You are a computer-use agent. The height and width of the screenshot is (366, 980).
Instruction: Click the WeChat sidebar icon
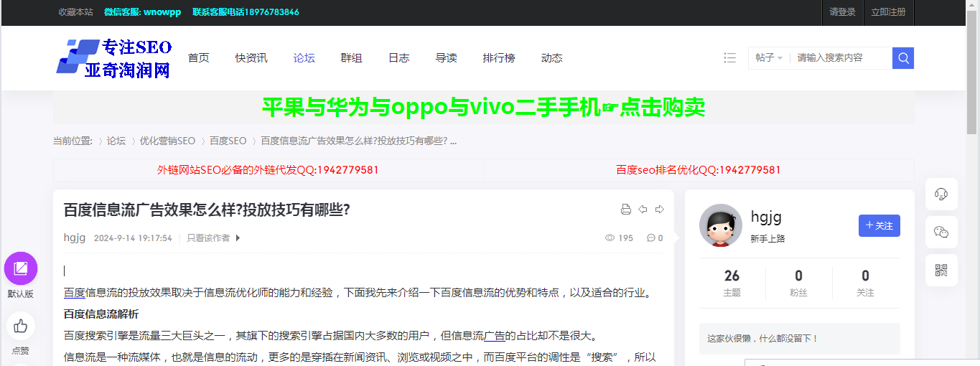click(941, 232)
